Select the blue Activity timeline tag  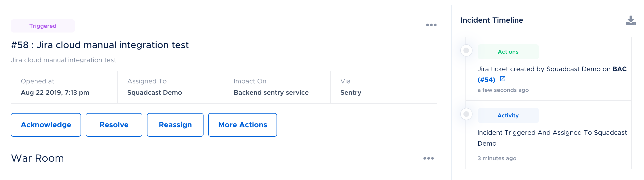[x=508, y=115]
